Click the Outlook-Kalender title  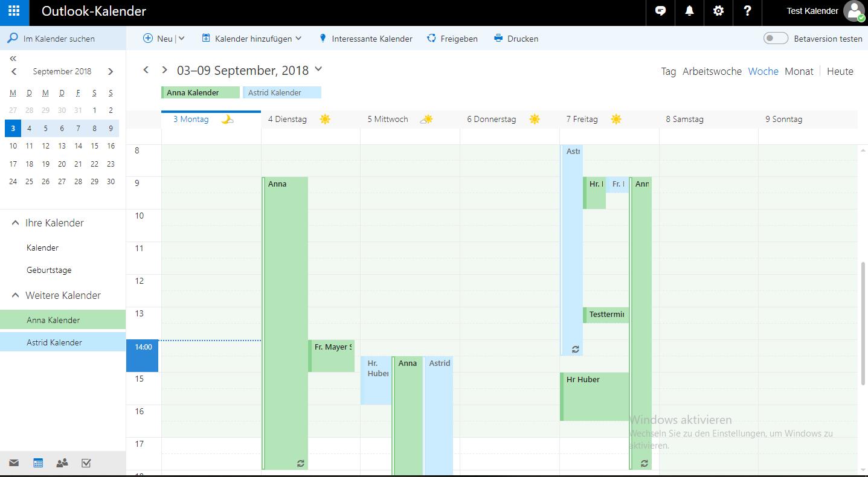click(94, 11)
